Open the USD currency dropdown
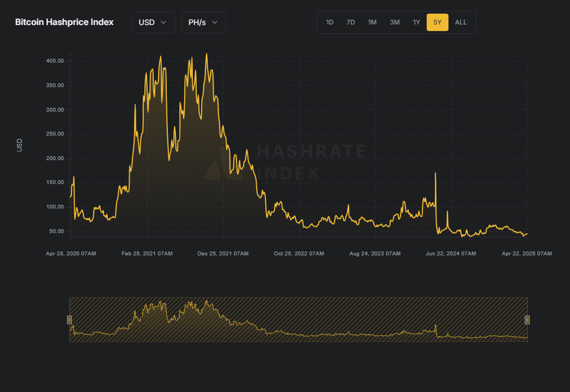The height and width of the screenshot is (392, 570). (153, 22)
